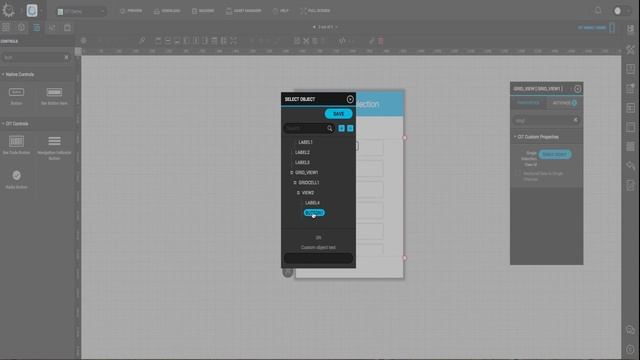The width and height of the screenshot is (640, 360).
Task: Click the blue phone device link
Action: [596, 28]
